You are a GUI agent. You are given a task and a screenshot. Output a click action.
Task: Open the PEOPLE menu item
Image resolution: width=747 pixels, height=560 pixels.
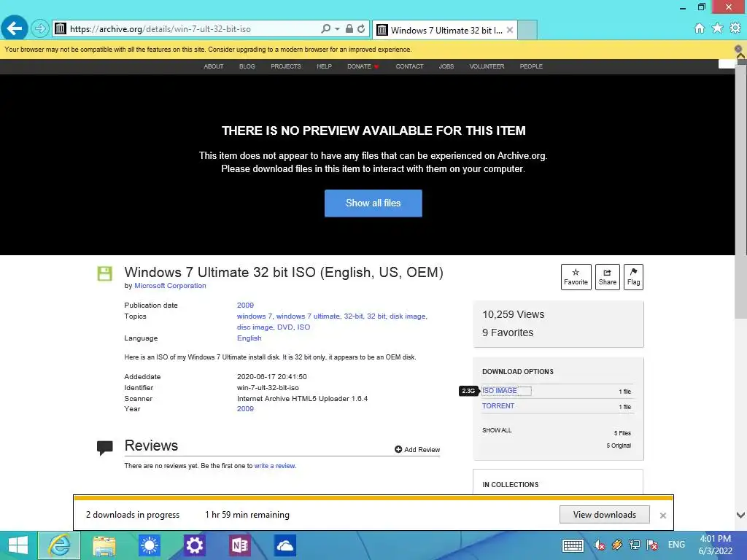[531, 66]
